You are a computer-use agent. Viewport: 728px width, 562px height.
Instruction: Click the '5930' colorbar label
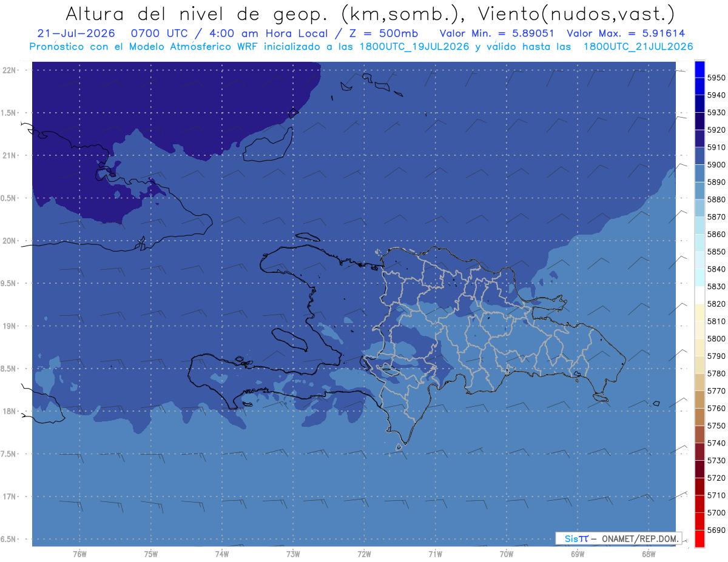click(x=716, y=113)
